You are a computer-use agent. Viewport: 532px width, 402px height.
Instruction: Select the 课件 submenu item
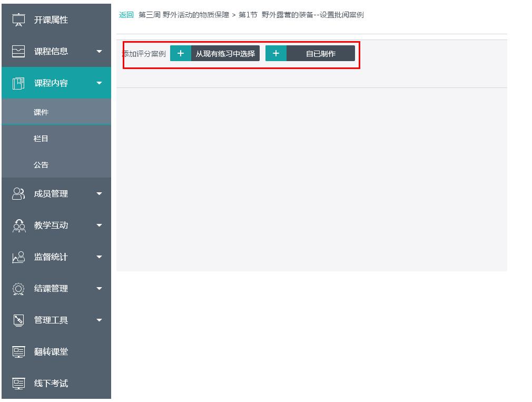[41, 112]
